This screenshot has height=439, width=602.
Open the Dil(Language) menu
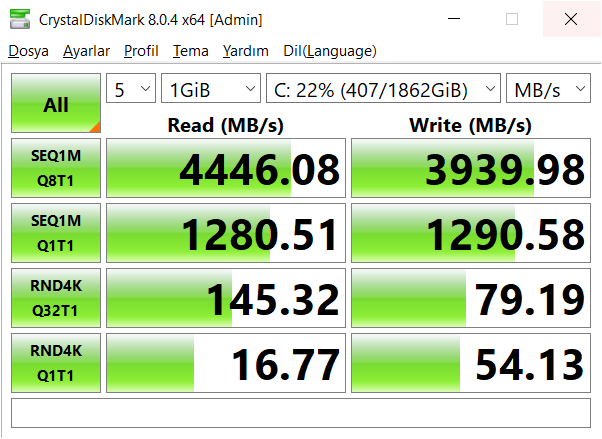[330, 51]
